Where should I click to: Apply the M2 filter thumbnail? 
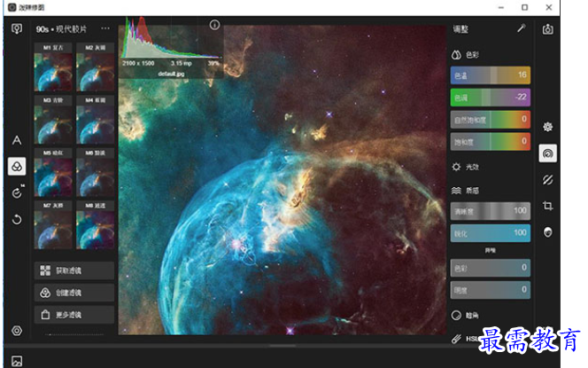pyautogui.click(x=96, y=67)
